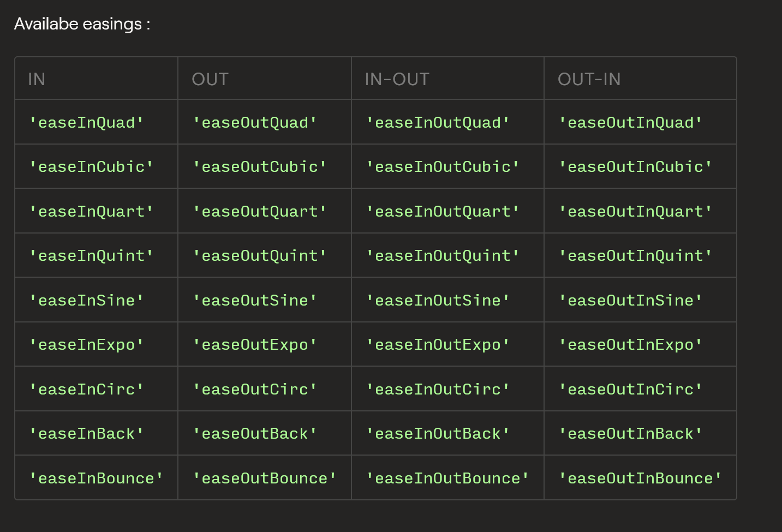Click the 'easeInOutExpo' easing name

point(438,344)
